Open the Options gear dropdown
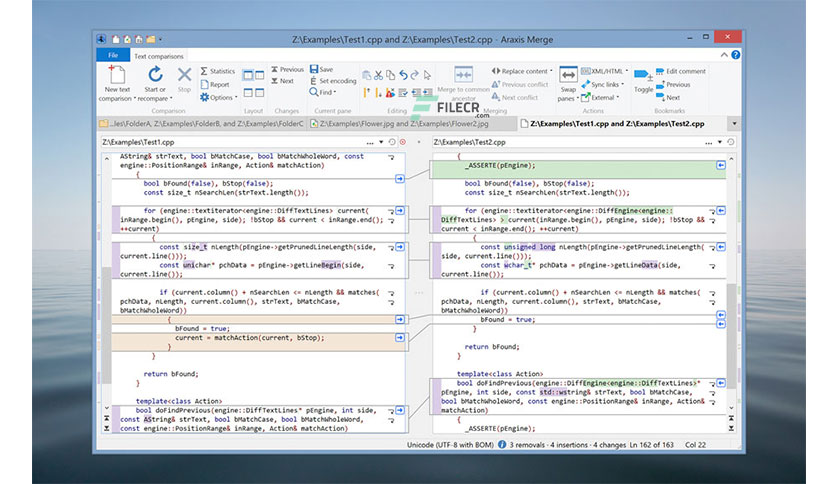This screenshot has height=484, width=836. pos(219,98)
